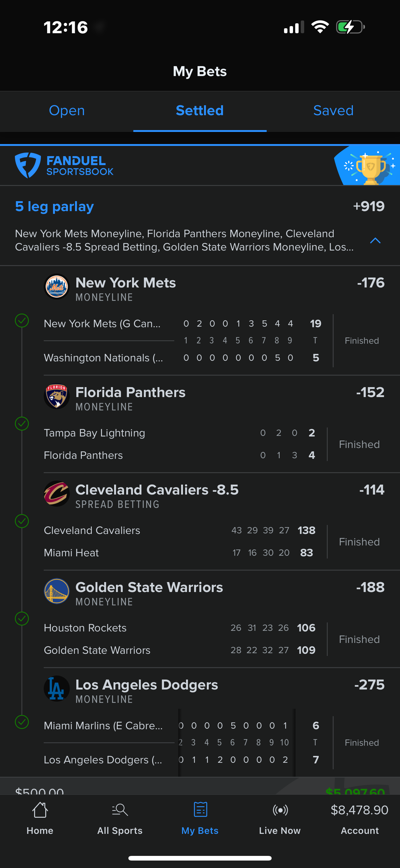
Task: Tap the green checkmark beside Mets leg
Action: [x=22, y=320]
